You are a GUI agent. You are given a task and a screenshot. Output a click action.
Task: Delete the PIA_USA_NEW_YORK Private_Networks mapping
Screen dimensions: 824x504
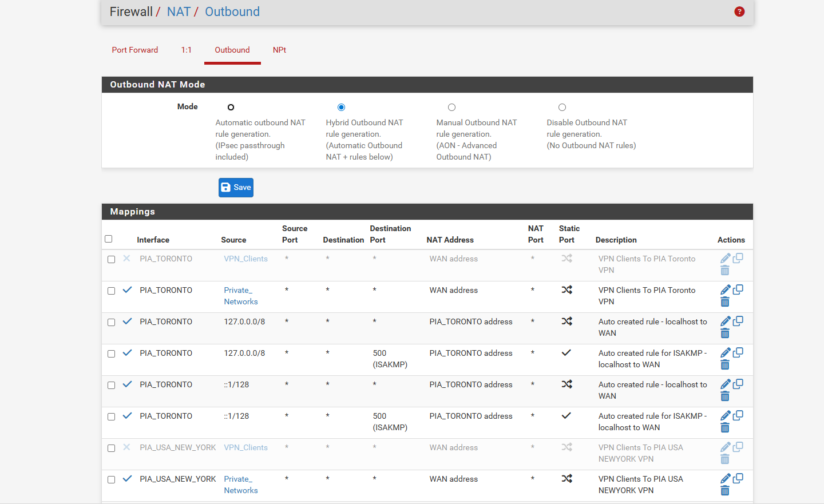(x=725, y=491)
